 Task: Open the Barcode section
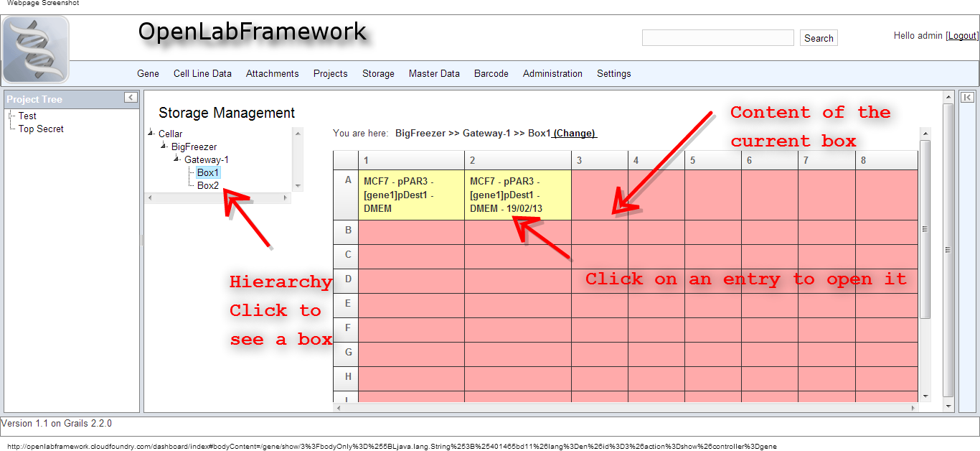tap(491, 73)
